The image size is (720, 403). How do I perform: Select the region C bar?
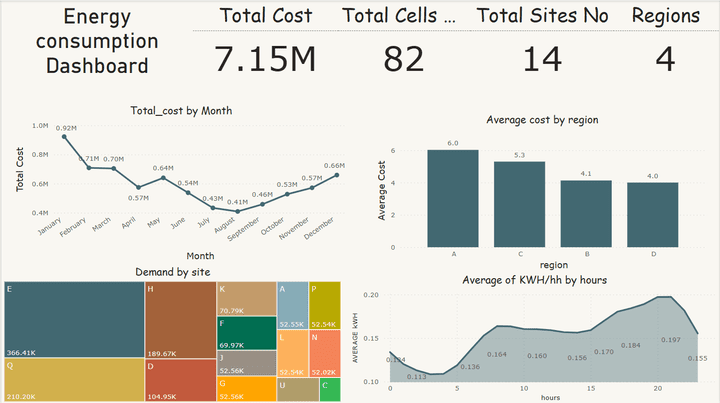coord(519,204)
